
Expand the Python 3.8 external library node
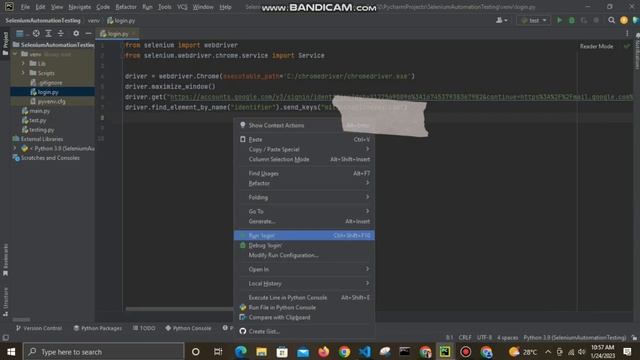pos(15,148)
